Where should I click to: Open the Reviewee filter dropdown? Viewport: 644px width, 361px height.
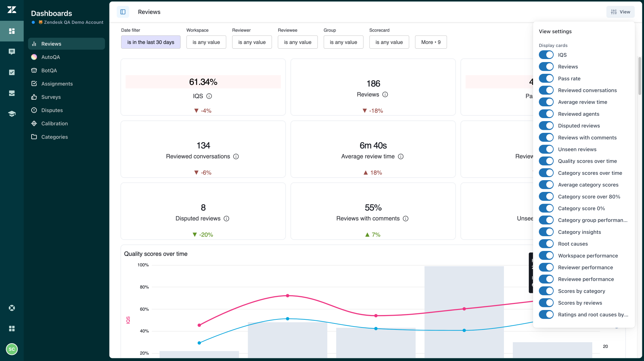coord(298,42)
